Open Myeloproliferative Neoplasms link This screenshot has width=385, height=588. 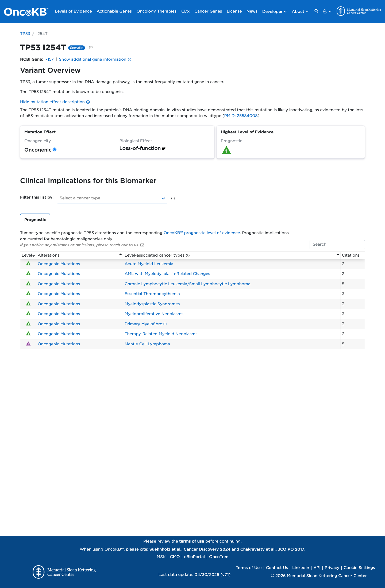(x=154, y=314)
